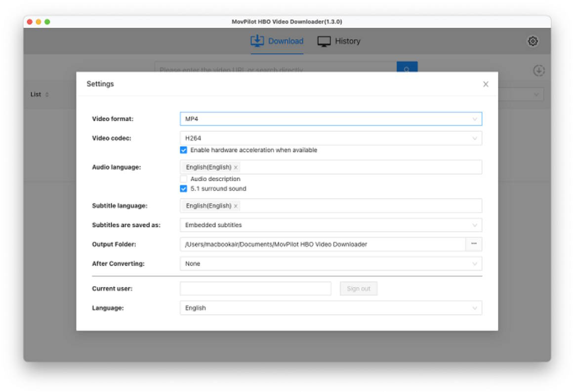
Task: Remove English tag from Subtitle language
Action: [236, 206]
